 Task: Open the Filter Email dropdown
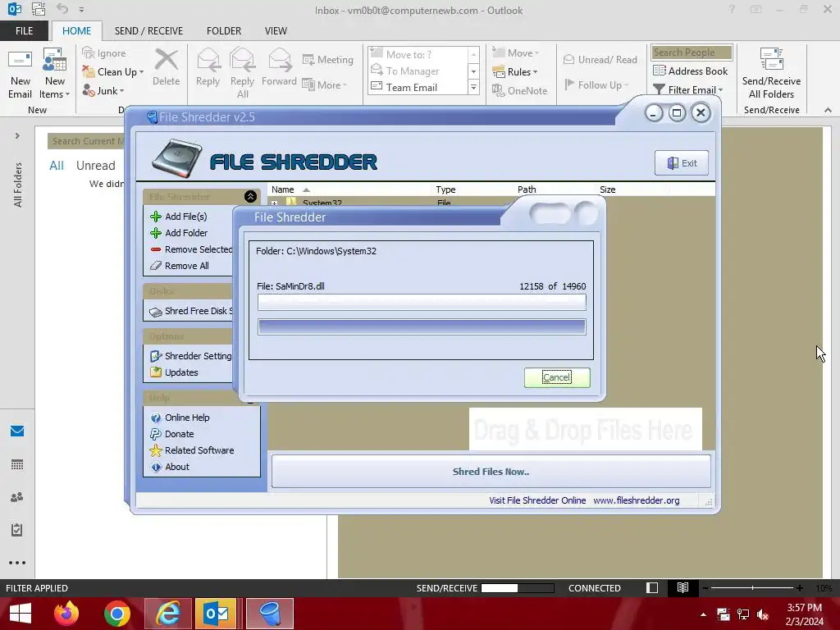point(688,89)
